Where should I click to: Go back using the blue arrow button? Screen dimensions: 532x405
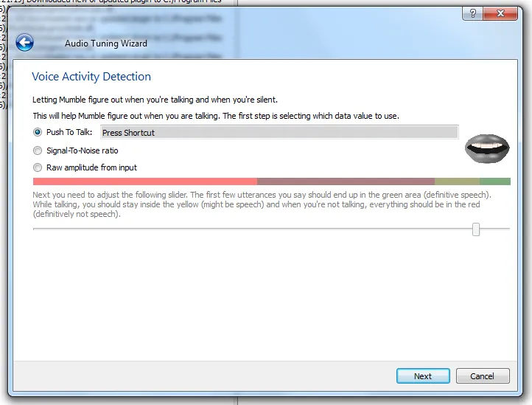(24, 43)
